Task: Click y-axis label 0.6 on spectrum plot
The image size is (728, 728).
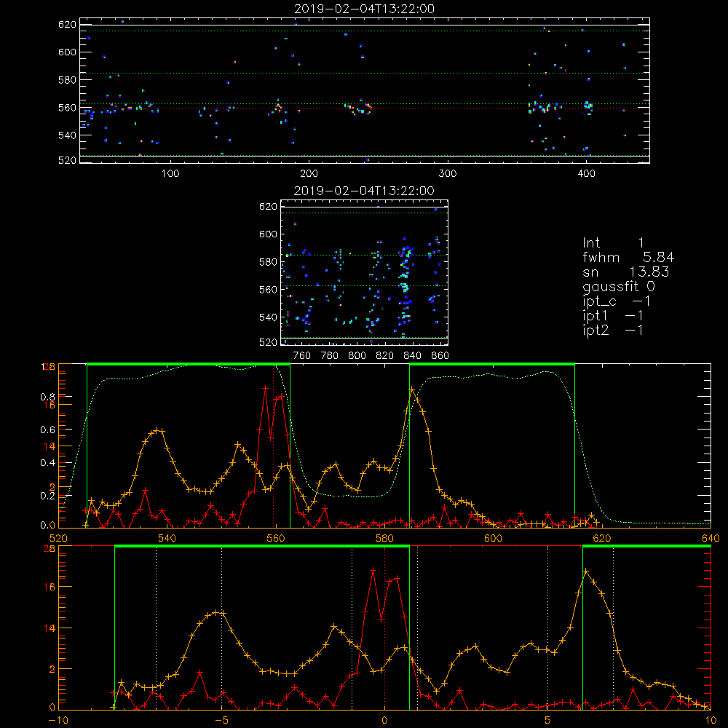Action: click(47, 430)
